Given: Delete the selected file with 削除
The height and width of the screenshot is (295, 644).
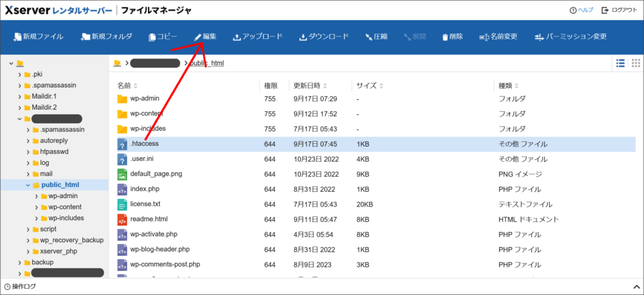Looking at the screenshot, I should click(452, 36).
